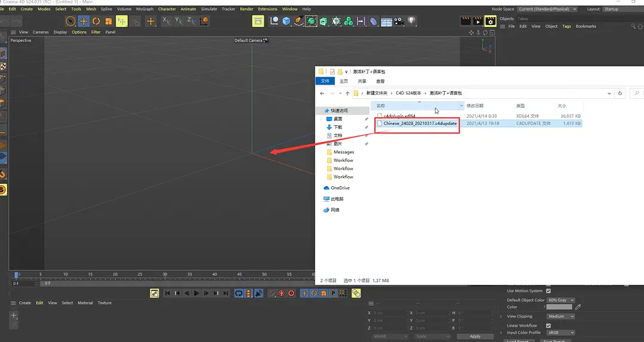
Task: Open the Spline Pen tool
Action: pyautogui.click(x=298, y=21)
